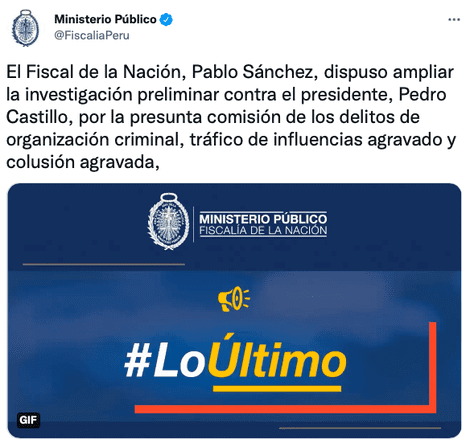Viewport: 470px width, 447px height.
Task: Click the FISCALÍA DE LA NACIÓN caption
Action: (263, 230)
